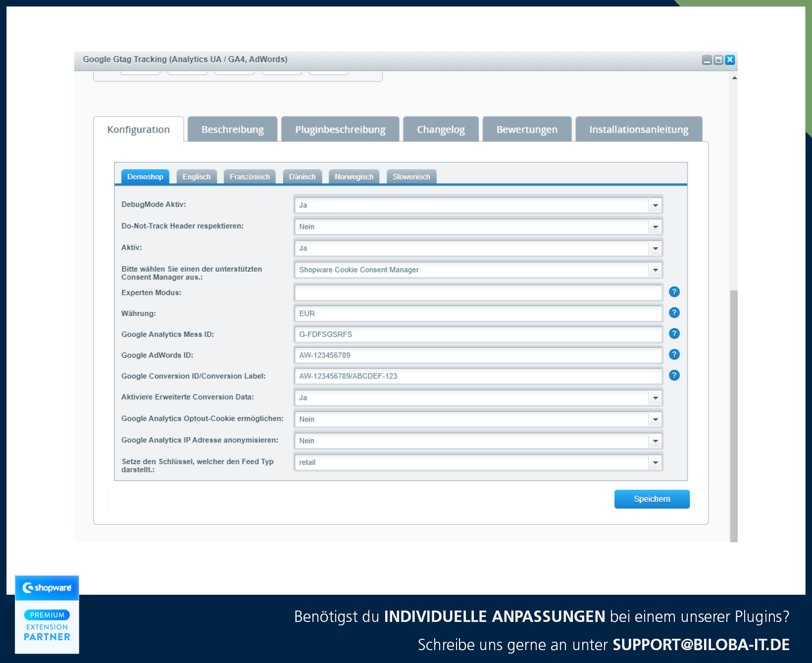Minimize the Gtag Tracking plugin window
The height and width of the screenshot is (663, 812).
click(x=707, y=60)
